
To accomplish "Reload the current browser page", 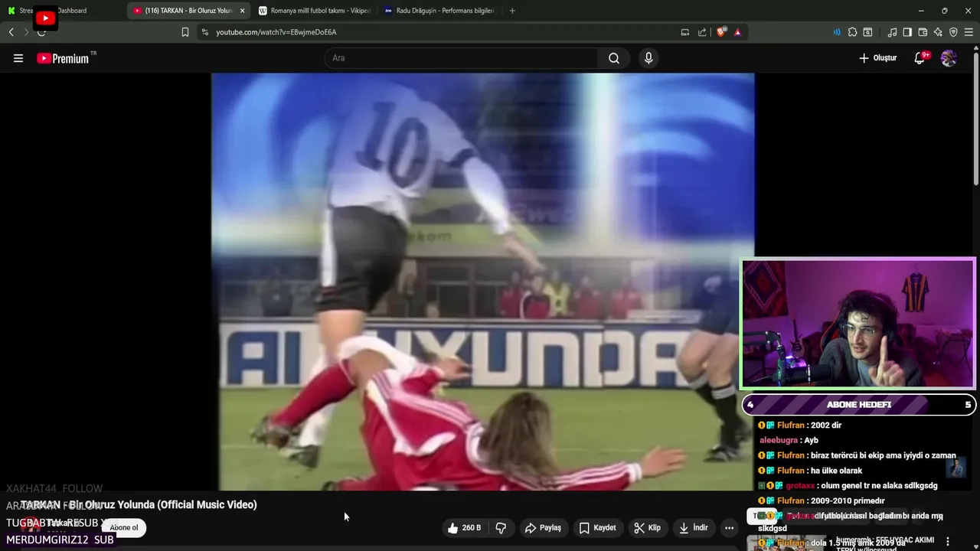I will coord(41,32).
